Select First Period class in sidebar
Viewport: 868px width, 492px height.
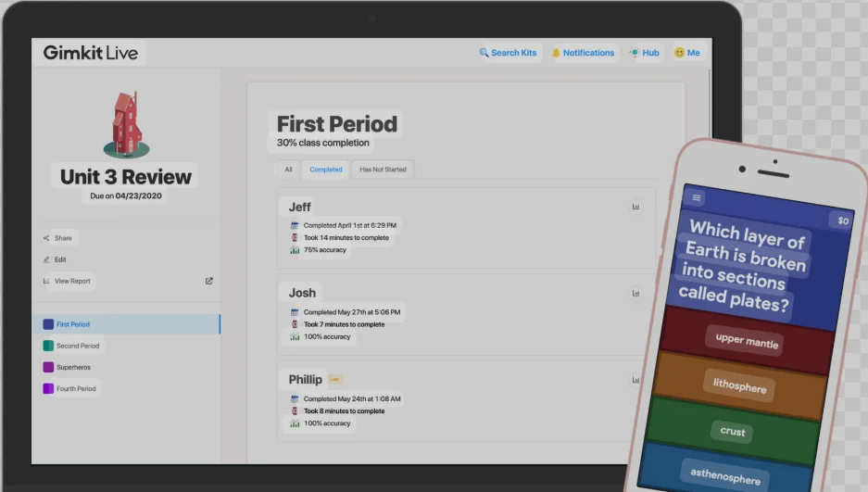[126, 324]
